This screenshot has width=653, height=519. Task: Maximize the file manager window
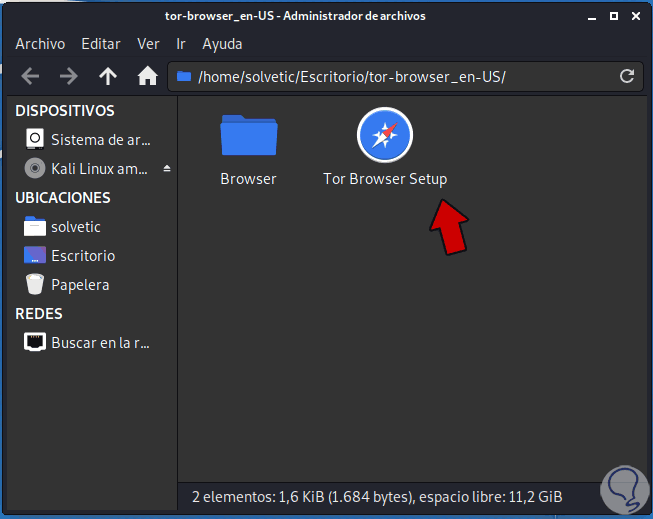point(614,16)
